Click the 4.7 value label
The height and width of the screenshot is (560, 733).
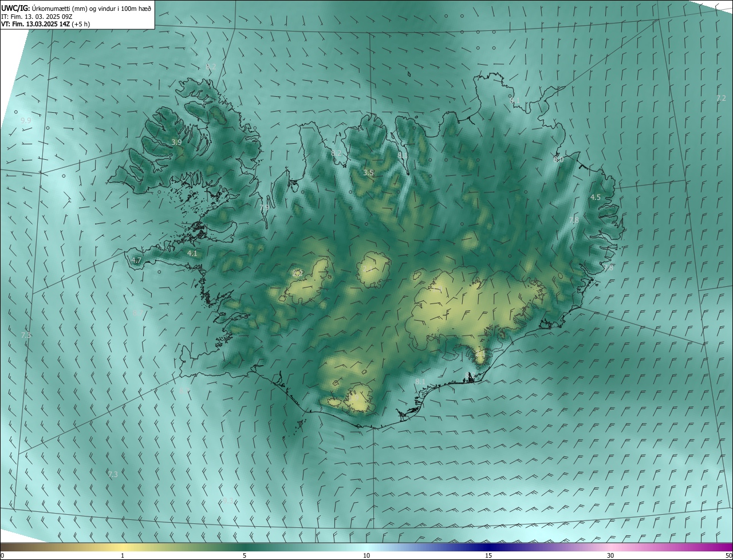[x=136, y=261]
